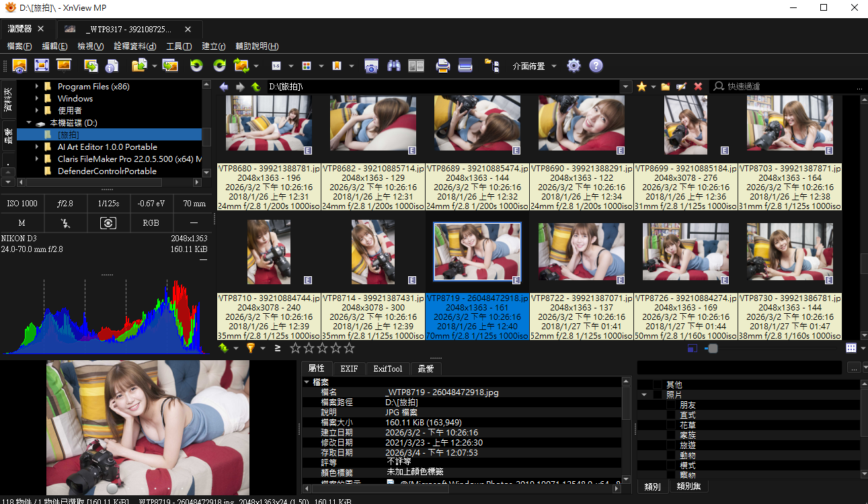Click the rotate counter-clockwise toolbar icon
This screenshot has height=504, width=868.
[196, 66]
